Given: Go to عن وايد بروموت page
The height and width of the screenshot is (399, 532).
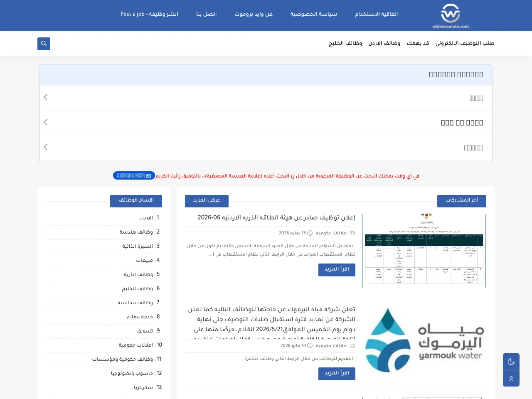Looking at the screenshot, I should [254, 14].
